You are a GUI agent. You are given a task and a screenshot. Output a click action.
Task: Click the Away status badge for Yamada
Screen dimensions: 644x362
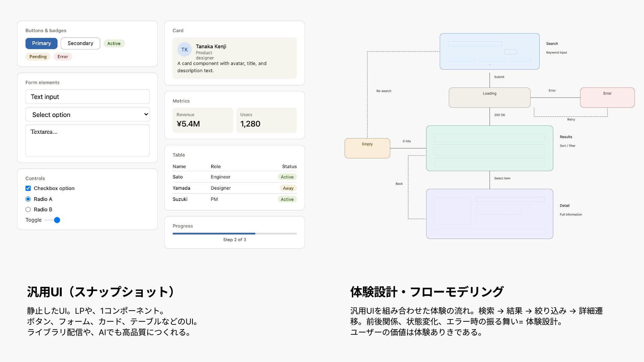point(288,188)
